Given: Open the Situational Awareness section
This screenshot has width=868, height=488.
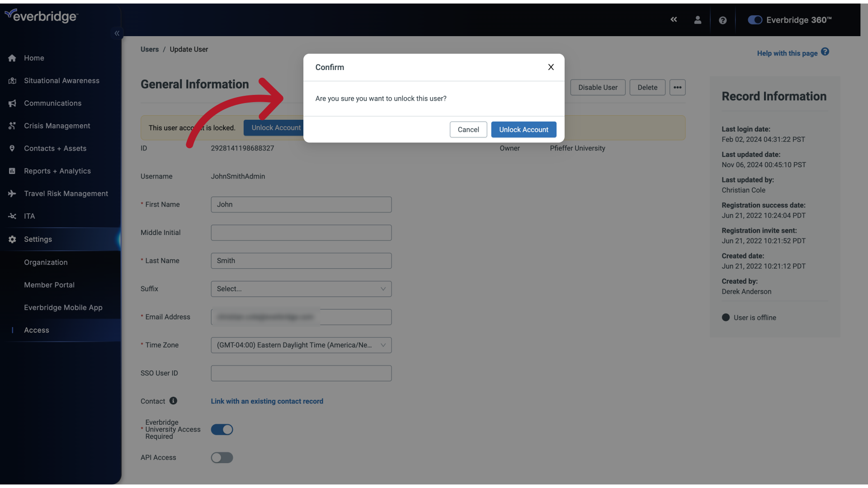Looking at the screenshot, I should tap(61, 80).
